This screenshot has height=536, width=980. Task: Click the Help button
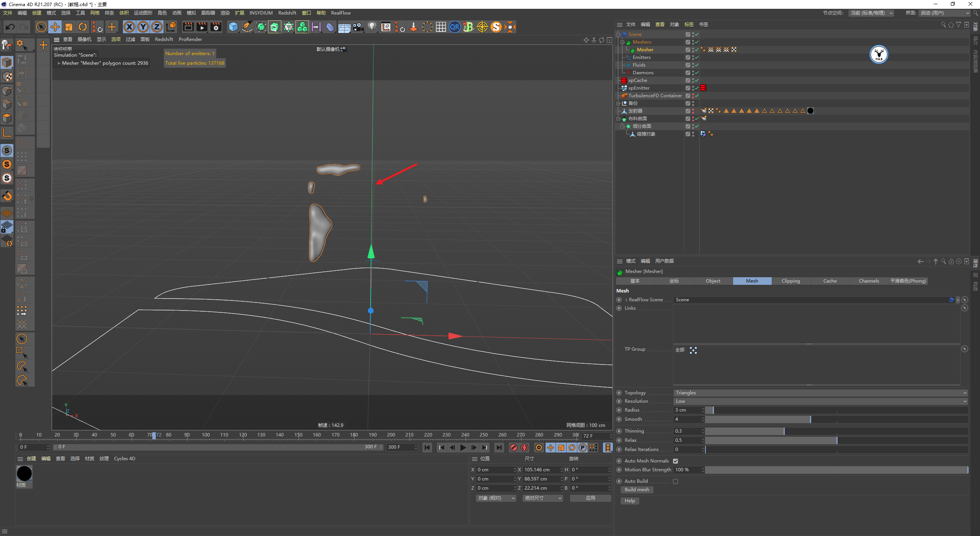pos(629,501)
